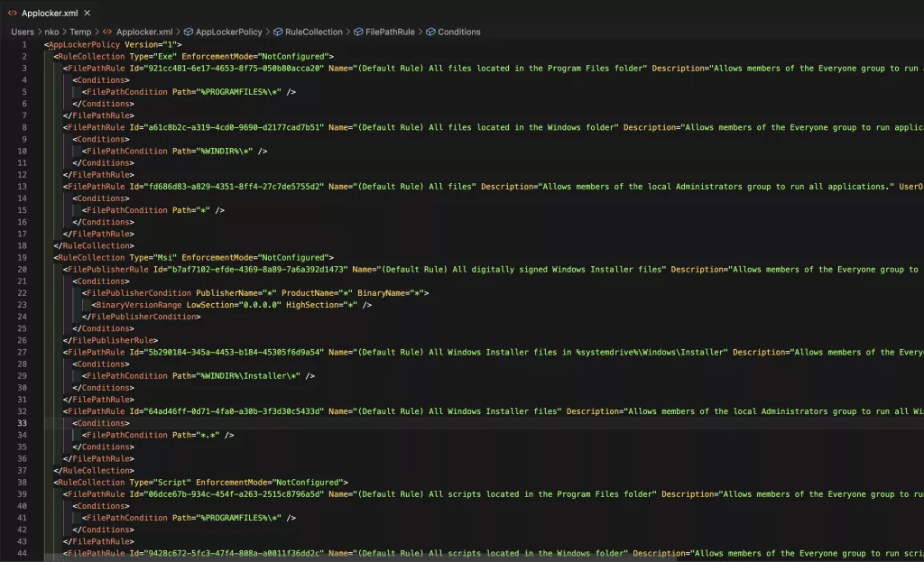This screenshot has height=562, width=924.
Task: Click the Conditions breadcrumb label
Action: (459, 32)
